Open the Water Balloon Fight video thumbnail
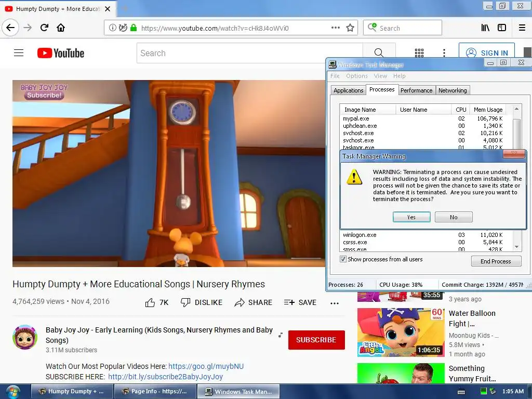This screenshot has height=399, width=532. click(401, 332)
